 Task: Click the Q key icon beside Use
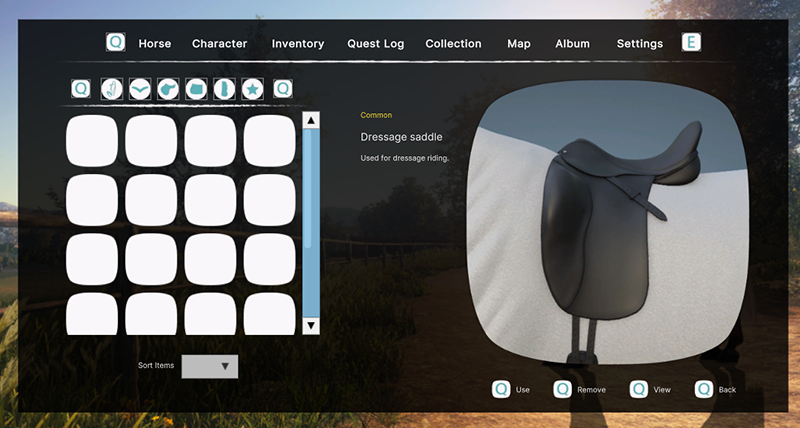coord(501,389)
